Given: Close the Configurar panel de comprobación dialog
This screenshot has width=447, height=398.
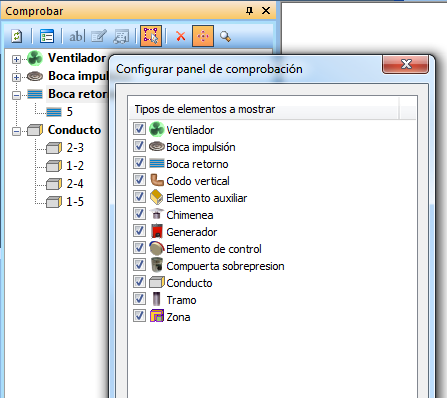Looking at the screenshot, I should point(405,64).
